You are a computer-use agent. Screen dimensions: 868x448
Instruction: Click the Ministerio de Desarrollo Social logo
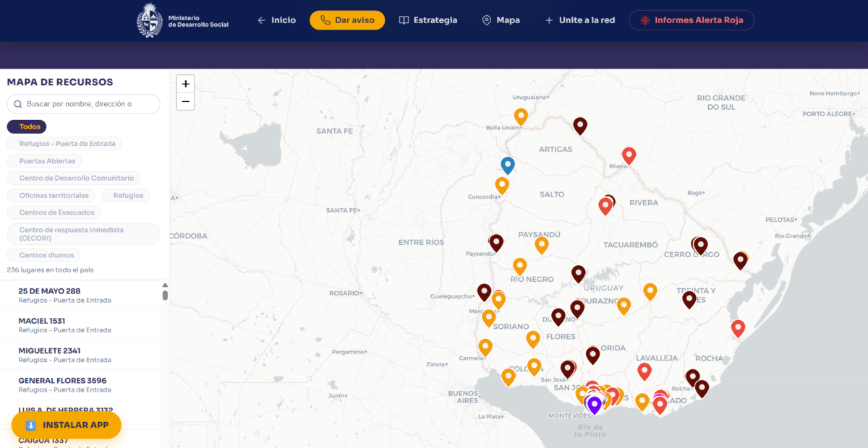(183, 20)
